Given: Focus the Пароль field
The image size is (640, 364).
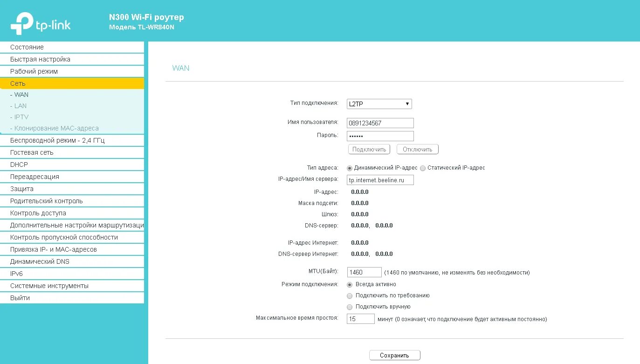Looking at the screenshot, I should click(380, 136).
